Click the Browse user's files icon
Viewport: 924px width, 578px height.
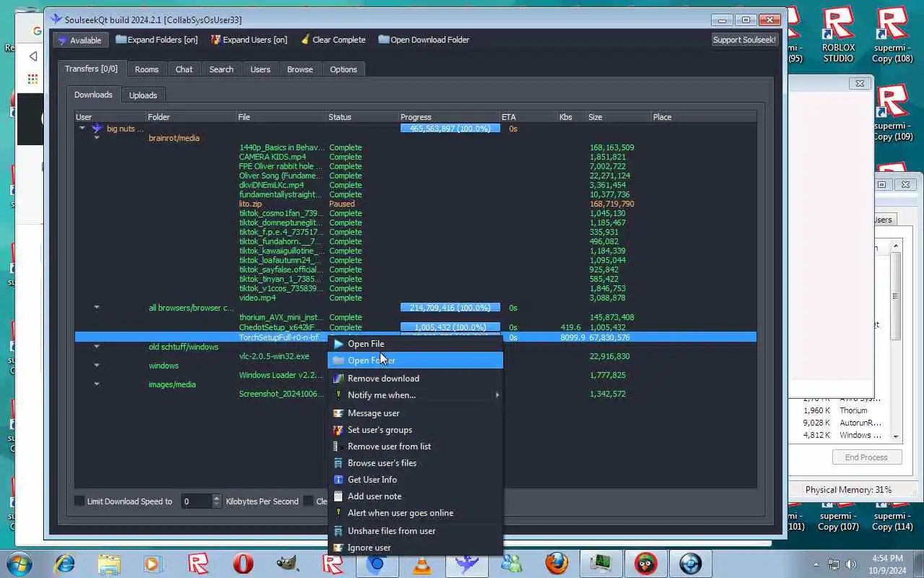[x=338, y=463]
